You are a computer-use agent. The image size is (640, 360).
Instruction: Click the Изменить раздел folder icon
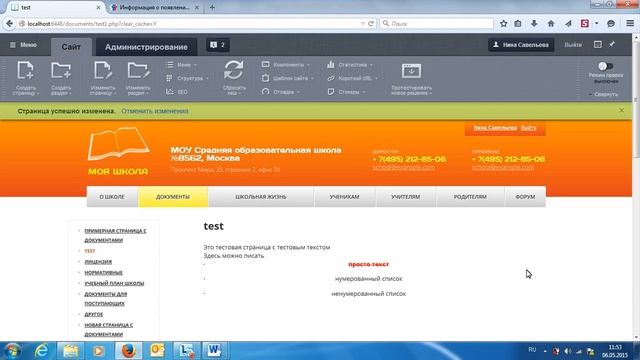pos(138,70)
